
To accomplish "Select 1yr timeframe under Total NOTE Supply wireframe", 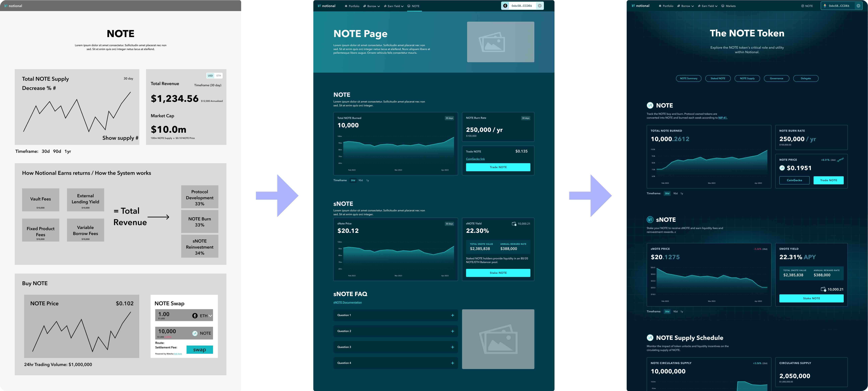I will point(68,151).
